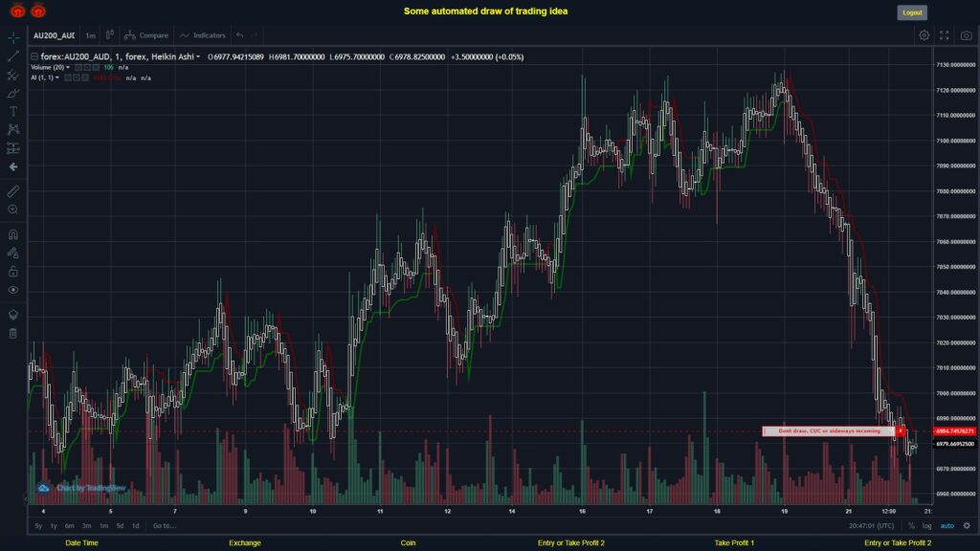Click the first red logo icon top-left
This screenshot has height=551, width=980.
click(17, 11)
